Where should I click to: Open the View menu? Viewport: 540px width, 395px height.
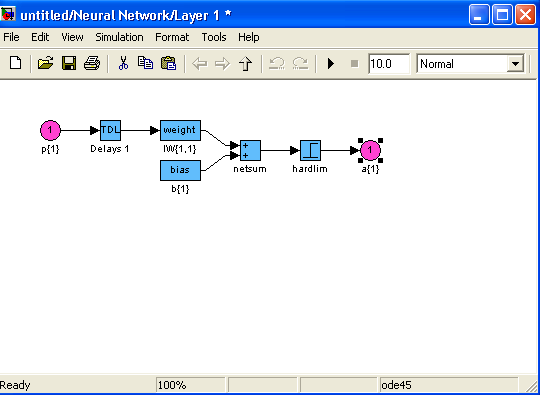(x=72, y=37)
